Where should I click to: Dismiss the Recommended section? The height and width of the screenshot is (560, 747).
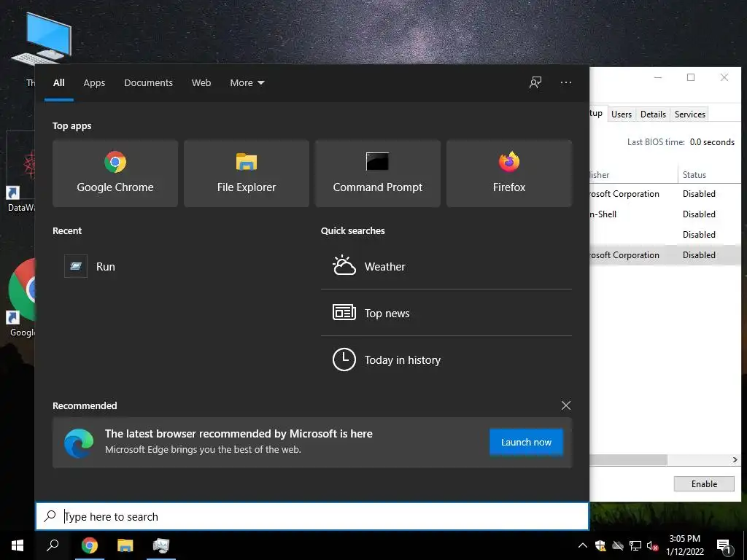[566, 405]
